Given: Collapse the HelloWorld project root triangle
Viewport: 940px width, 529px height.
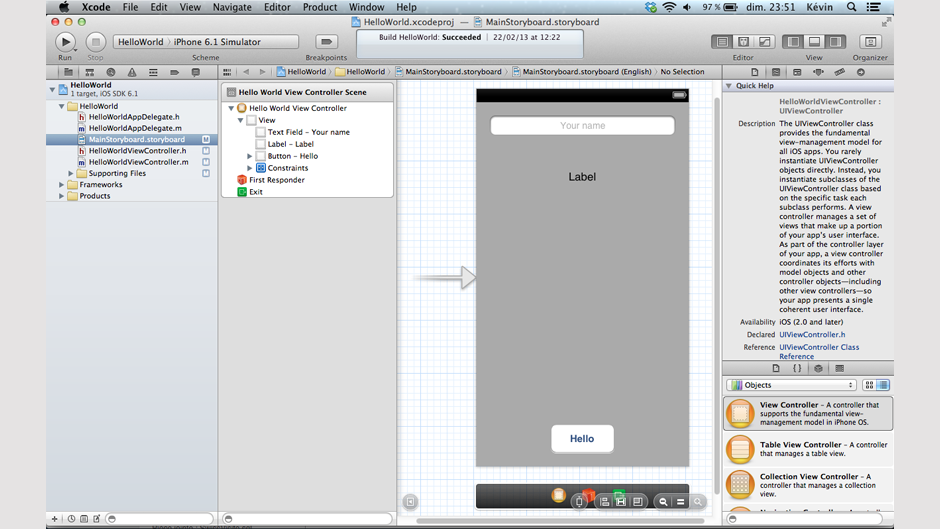Looking at the screenshot, I should (52, 89).
